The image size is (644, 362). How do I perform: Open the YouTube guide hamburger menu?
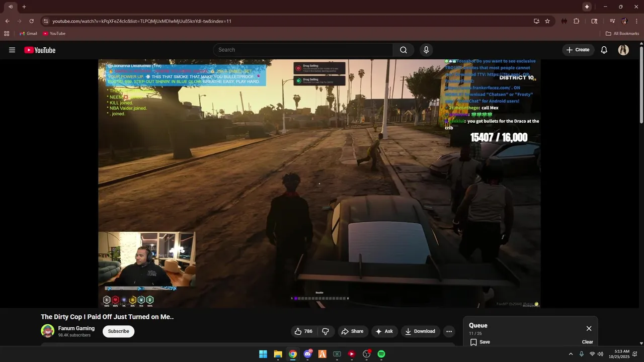coord(12,50)
